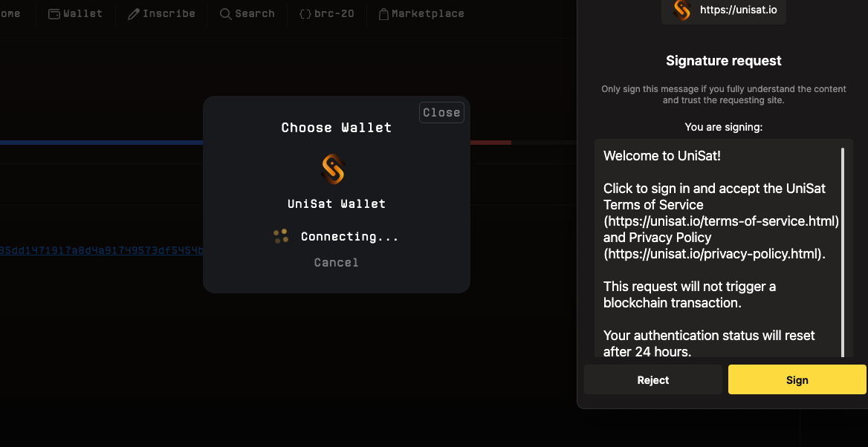The image size is (868, 447).
Task: Click the pencil icon beside Inscribe
Action: tap(134, 14)
